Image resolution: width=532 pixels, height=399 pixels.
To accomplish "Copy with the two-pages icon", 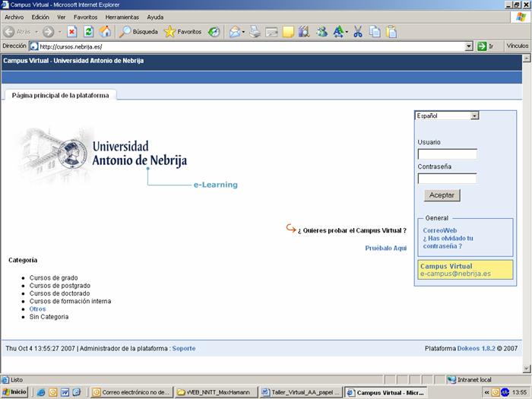I will click(375, 32).
